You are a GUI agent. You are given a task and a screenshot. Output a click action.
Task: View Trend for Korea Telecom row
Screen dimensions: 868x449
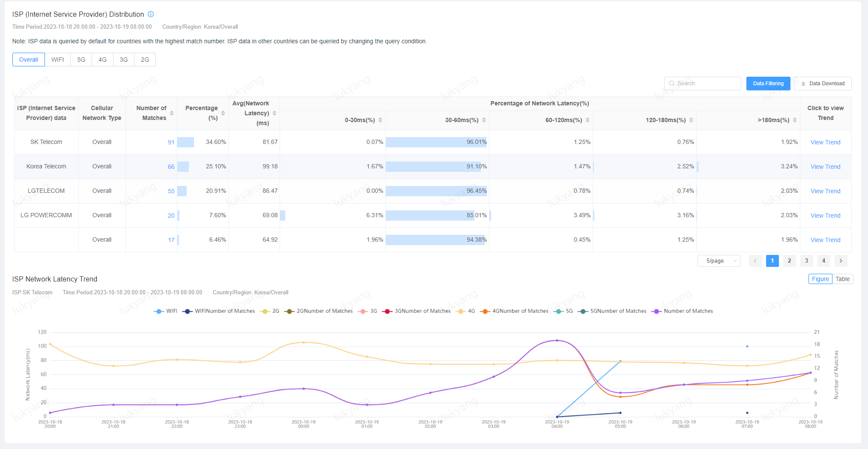point(825,167)
